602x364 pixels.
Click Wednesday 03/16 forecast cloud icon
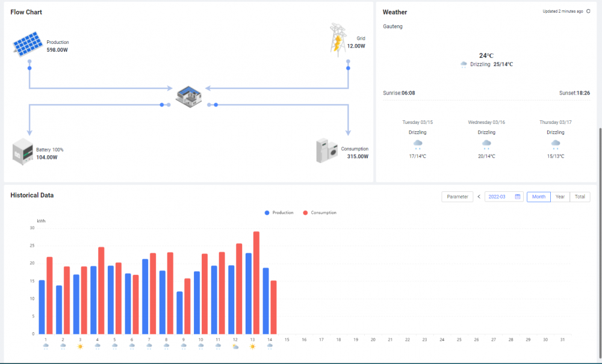(x=486, y=144)
